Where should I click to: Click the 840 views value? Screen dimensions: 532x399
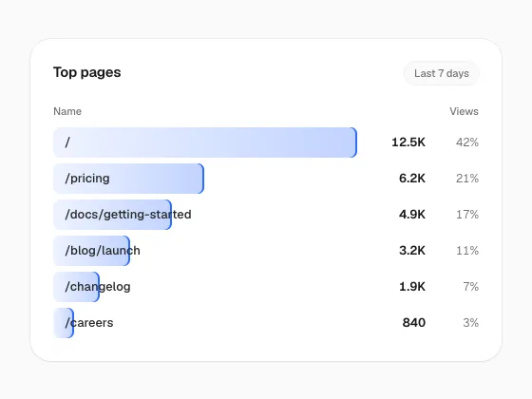(x=413, y=323)
